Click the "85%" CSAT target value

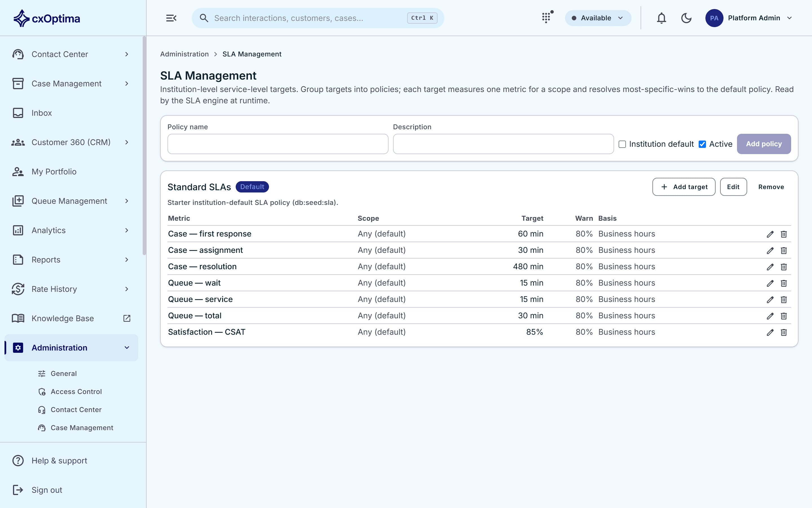[x=535, y=332]
